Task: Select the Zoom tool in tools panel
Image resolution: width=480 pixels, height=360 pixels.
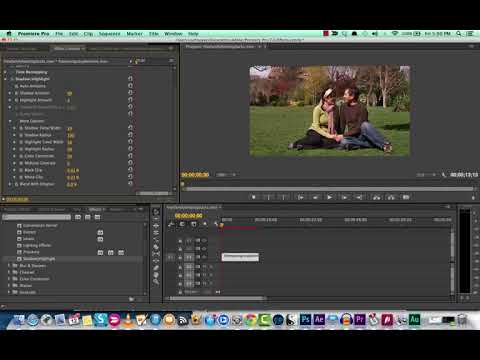Action: coord(156,282)
